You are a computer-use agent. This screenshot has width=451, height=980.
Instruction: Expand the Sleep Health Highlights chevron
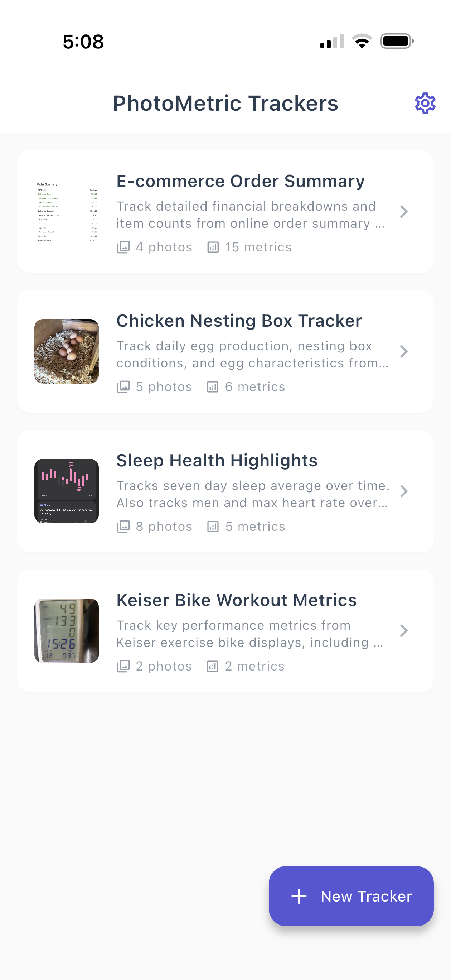[x=404, y=491]
